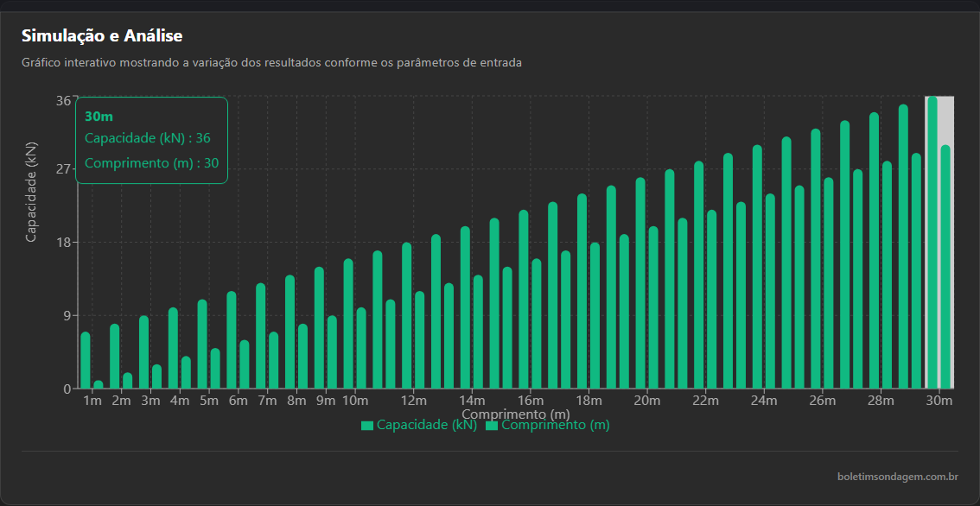Click the Comprimento legend color square
The height and width of the screenshot is (506, 980).
492,426
